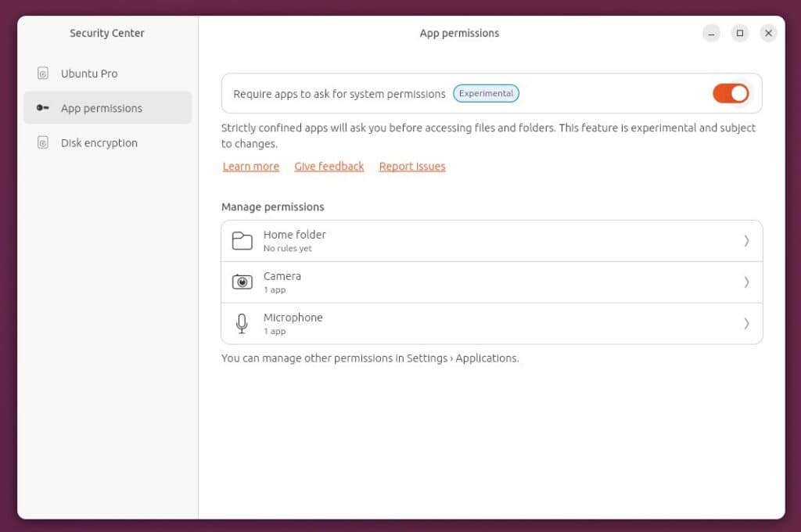
Task: Select Ubuntu Pro in the sidebar
Action: coord(108,73)
